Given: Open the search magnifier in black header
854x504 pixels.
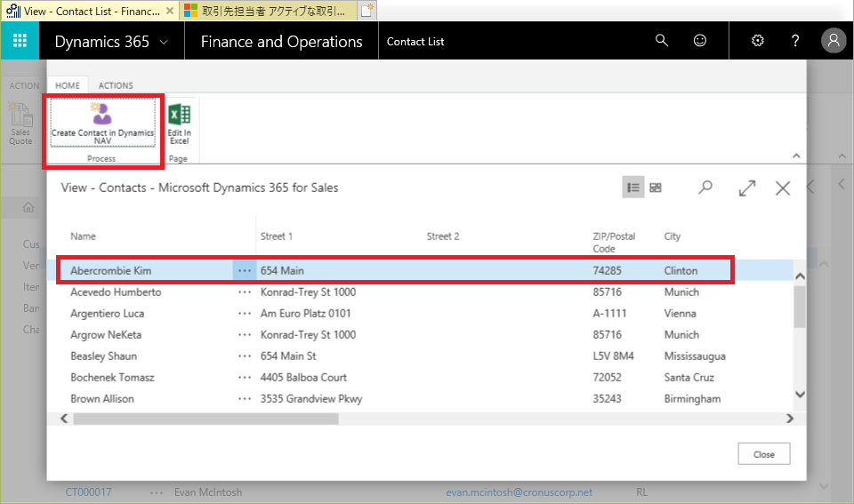Looking at the screenshot, I should coord(661,40).
